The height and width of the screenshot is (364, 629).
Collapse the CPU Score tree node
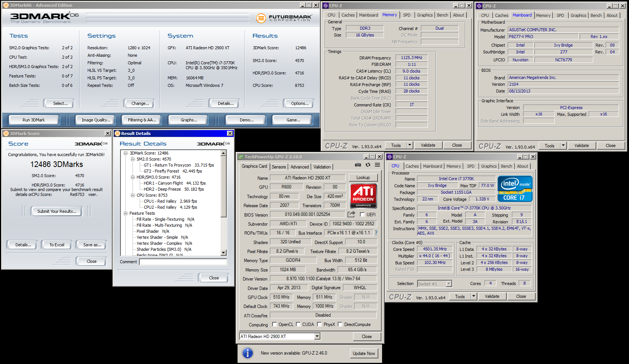click(133, 195)
